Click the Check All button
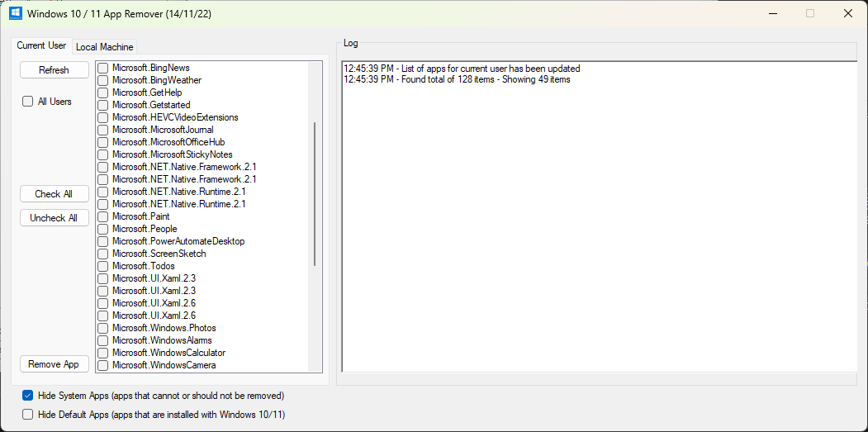This screenshot has height=432, width=868. coord(54,194)
